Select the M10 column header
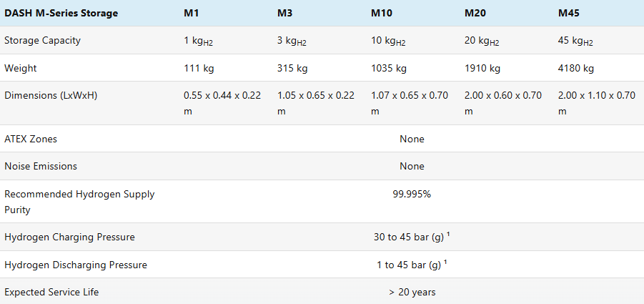This screenshot has height=304, width=644. click(382, 13)
